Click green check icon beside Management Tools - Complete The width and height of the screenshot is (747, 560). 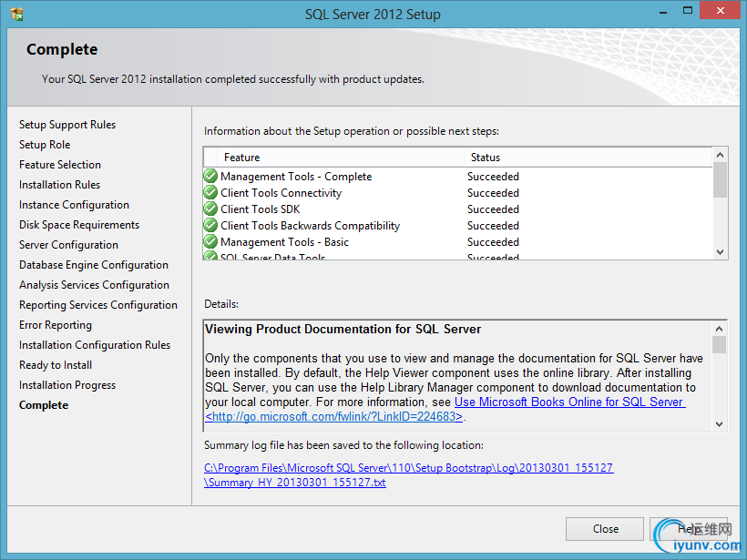point(210,176)
